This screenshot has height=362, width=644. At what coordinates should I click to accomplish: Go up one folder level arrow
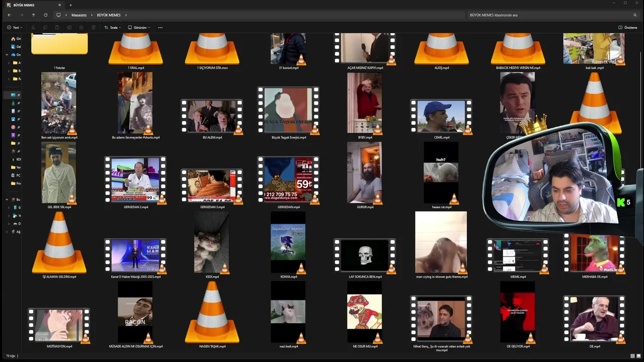pyautogui.click(x=33, y=15)
